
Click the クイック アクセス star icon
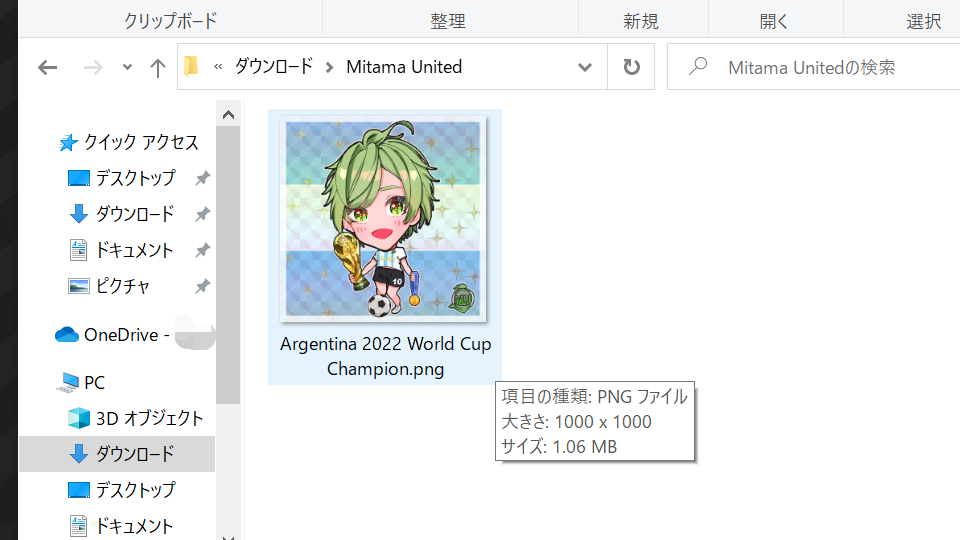68,143
